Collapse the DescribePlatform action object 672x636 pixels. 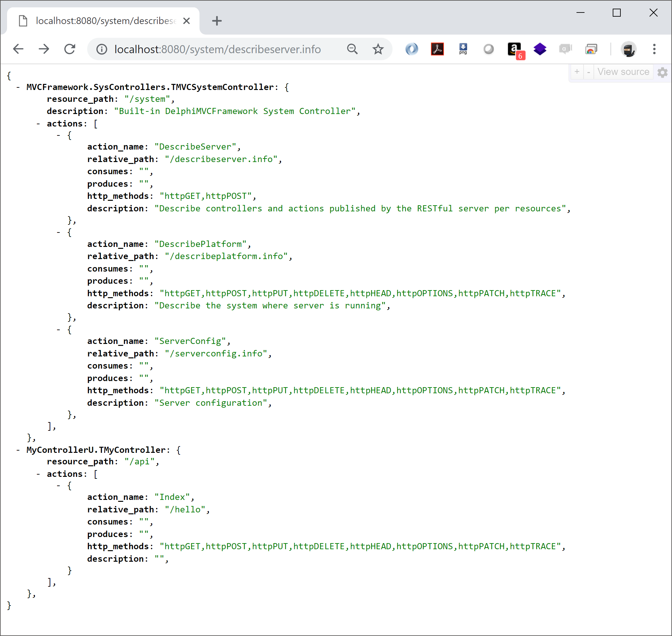coord(59,232)
